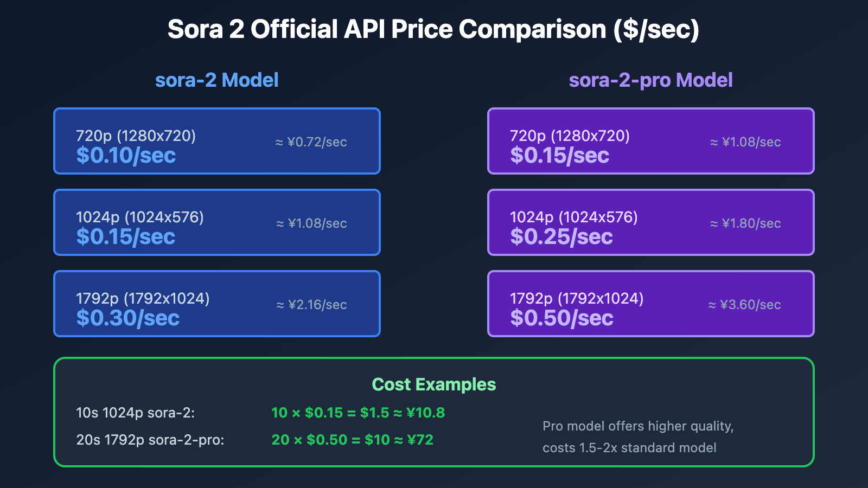868x488 pixels.
Task: Click the ≈ ¥2.16/sec yuan estimate
Action: point(311,305)
